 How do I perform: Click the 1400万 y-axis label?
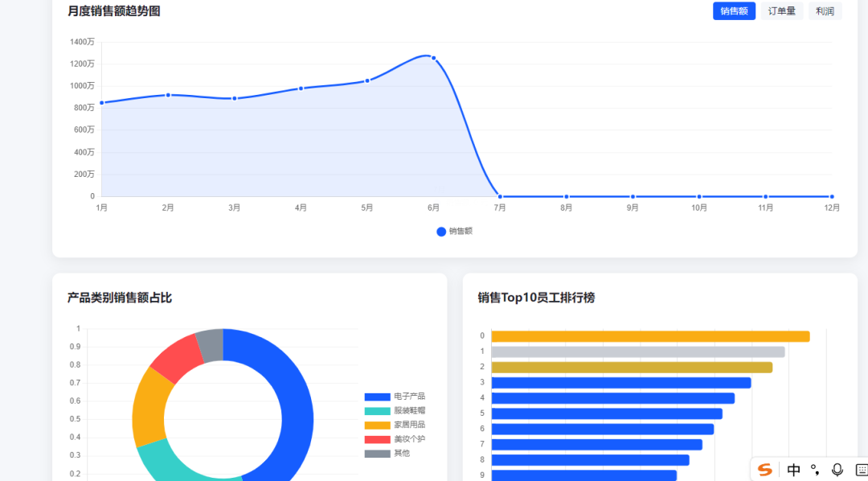tap(83, 42)
